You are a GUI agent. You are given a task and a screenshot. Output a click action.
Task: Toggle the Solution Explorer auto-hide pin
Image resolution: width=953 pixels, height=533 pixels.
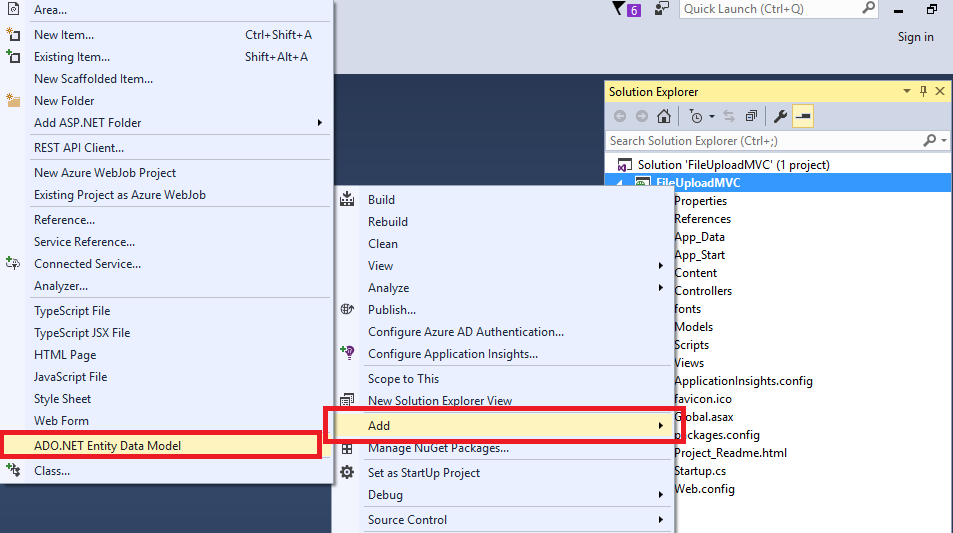point(923,91)
